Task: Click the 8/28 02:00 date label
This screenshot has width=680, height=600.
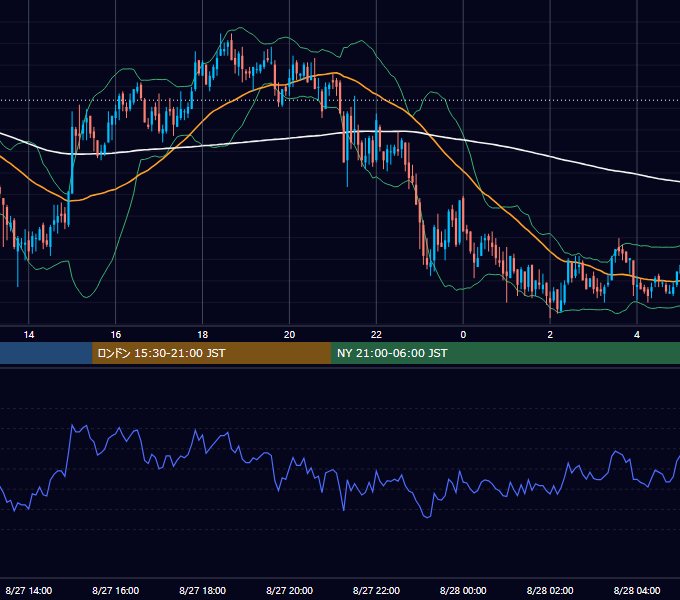Action: (550, 590)
